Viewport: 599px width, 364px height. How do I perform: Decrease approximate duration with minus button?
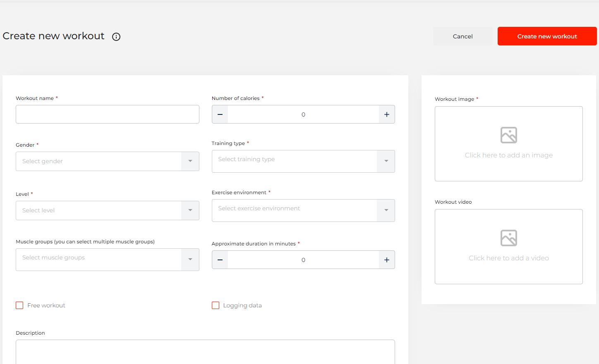point(220,260)
